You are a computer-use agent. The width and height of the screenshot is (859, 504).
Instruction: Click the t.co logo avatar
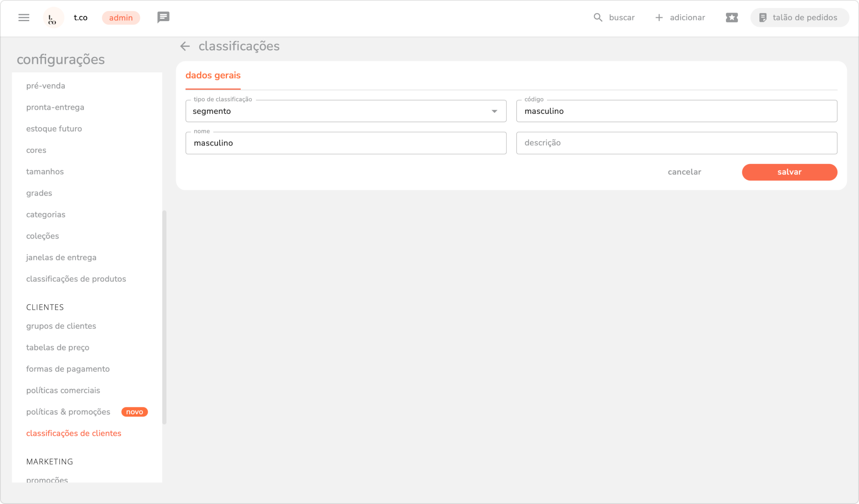tap(53, 18)
